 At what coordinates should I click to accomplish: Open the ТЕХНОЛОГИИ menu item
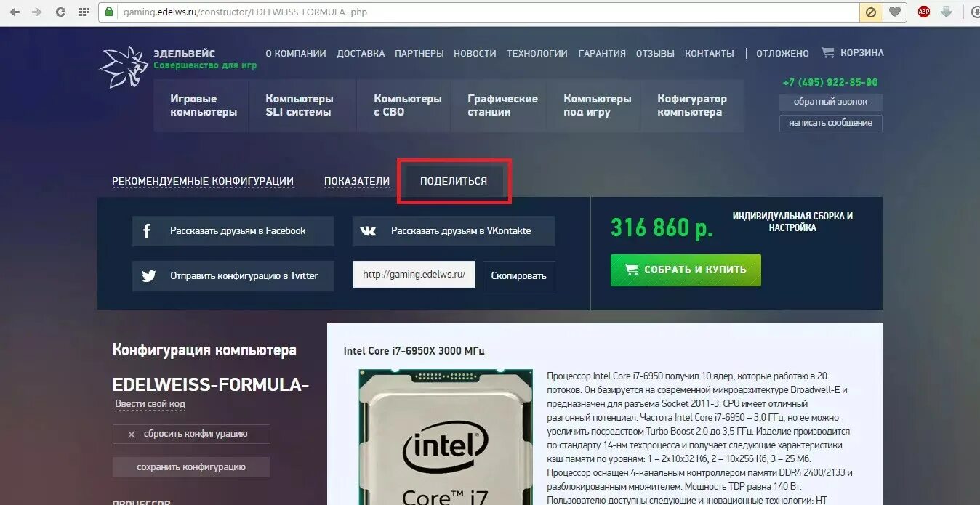click(x=537, y=53)
